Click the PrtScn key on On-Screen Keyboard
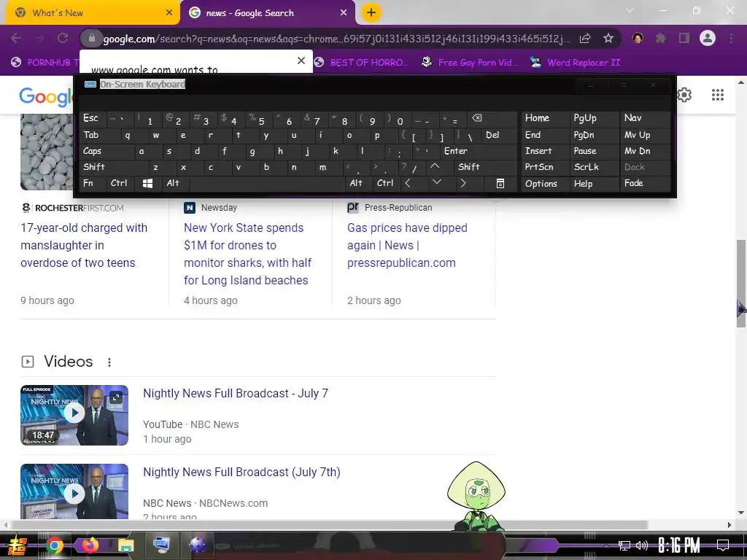 [x=545, y=167]
